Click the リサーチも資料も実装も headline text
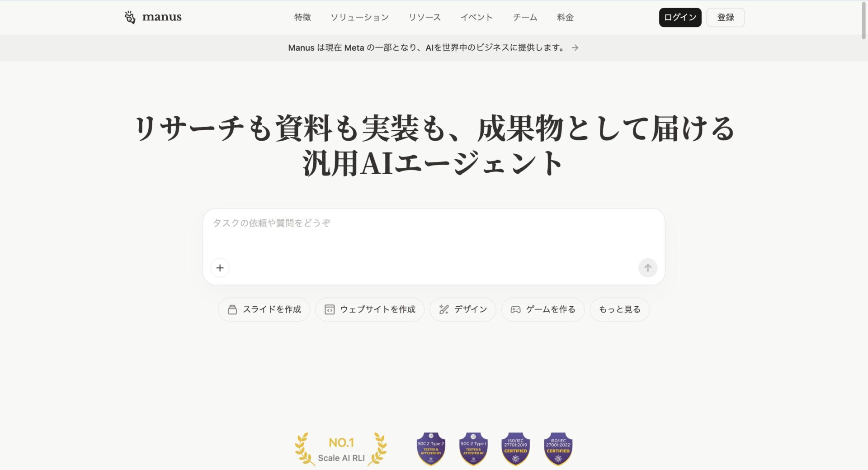 point(434,146)
